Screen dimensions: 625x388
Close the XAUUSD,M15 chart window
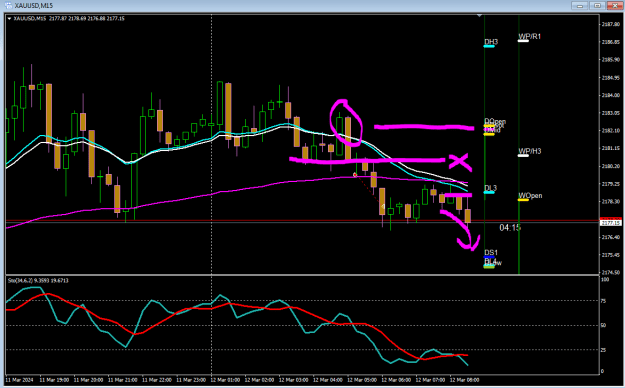click(615, 6)
